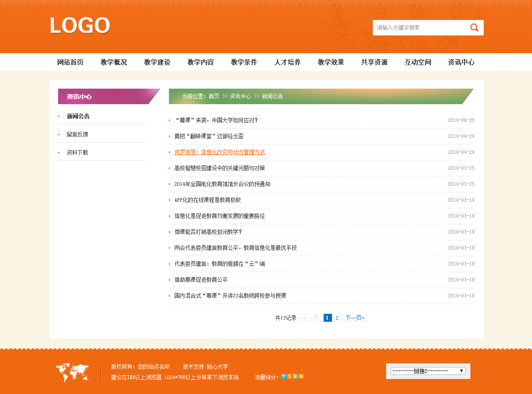Click the 下一页 next page button
The width and height of the screenshot is (532, 394).
(x=355, y=318)
